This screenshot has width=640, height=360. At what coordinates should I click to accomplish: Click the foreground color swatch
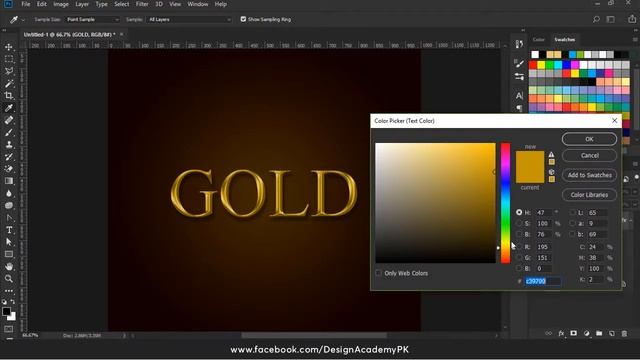[x=6, y=312]
